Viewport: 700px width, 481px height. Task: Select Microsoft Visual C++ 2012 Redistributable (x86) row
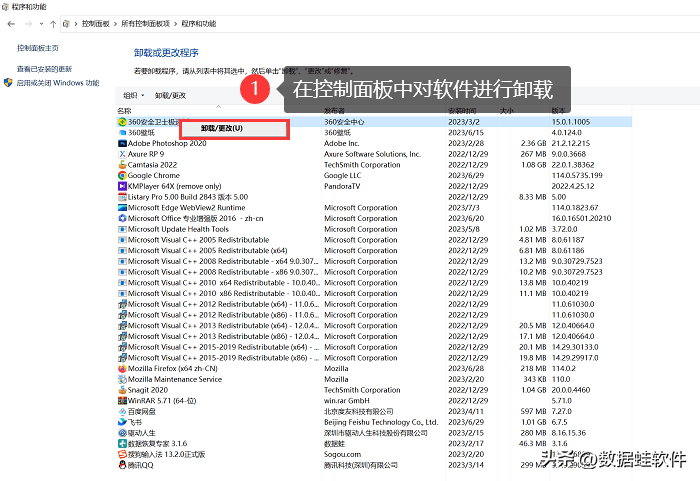374,315
